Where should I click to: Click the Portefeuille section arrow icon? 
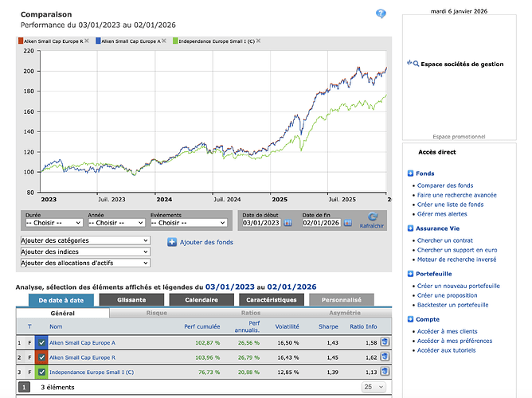coord(410,274)
